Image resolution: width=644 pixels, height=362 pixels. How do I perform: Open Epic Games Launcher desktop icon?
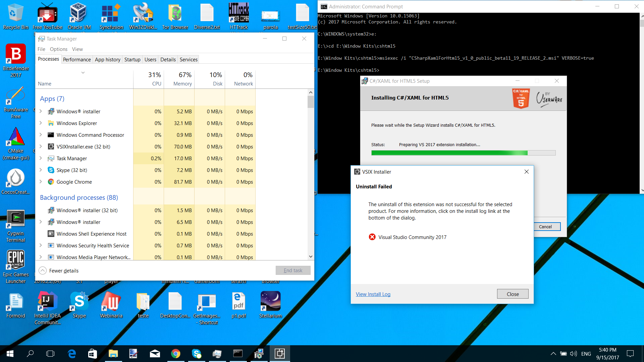click(15, 267)
